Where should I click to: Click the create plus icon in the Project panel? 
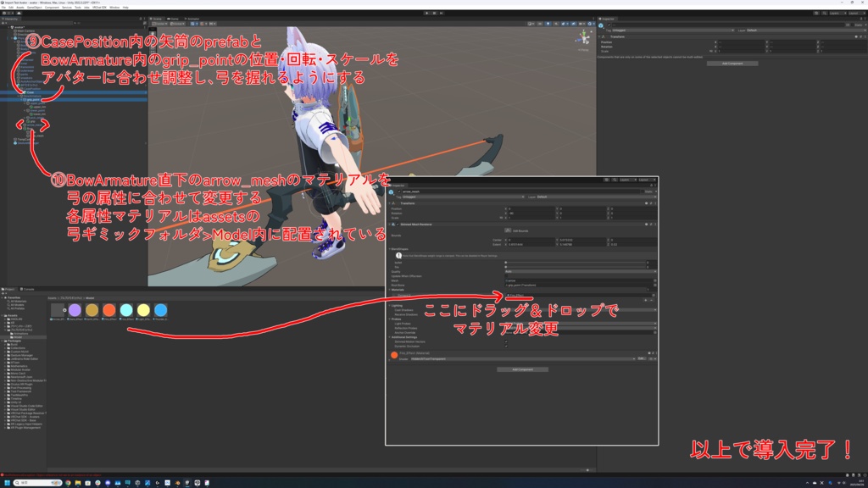3,292
